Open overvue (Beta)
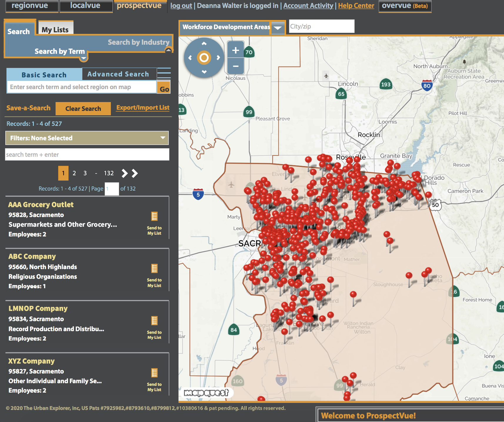This screenshot has height=422, width=504. [405, 6]
